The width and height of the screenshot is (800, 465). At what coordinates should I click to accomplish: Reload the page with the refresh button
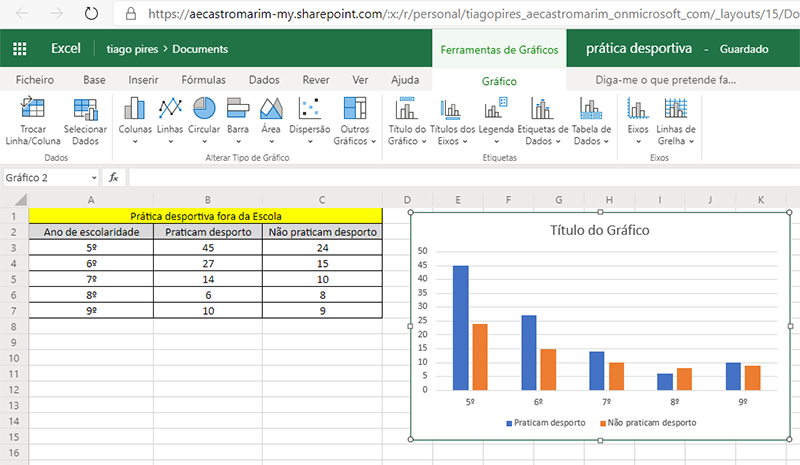pyautogui.click(x=91, y=13)
